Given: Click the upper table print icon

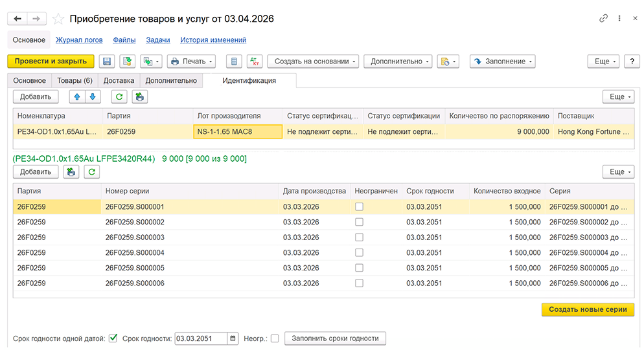Looking at the screenshot, I should (140, 97).
